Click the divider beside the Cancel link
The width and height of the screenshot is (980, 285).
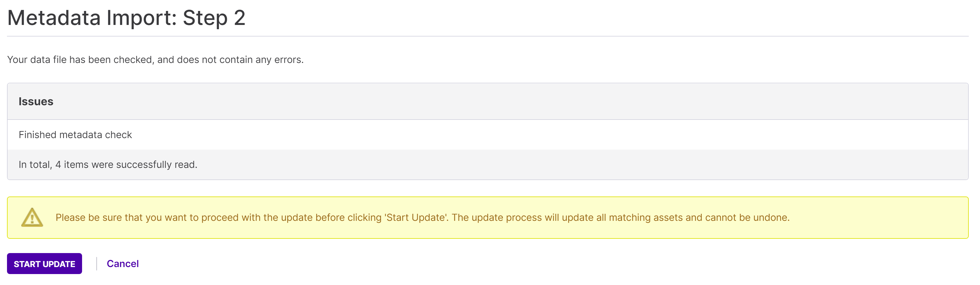point(97,263)
